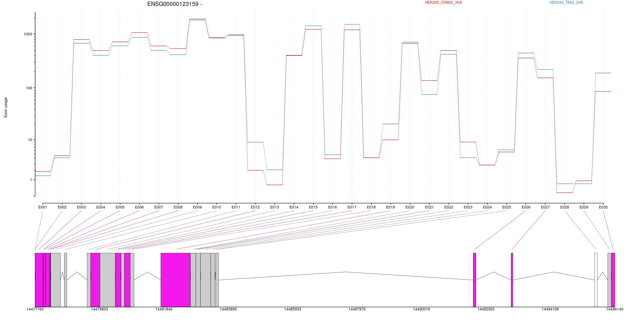The height and width of the screenshot is (322, 644).
Task: Click the E015 exon label
Action: [x=313, y=207]
